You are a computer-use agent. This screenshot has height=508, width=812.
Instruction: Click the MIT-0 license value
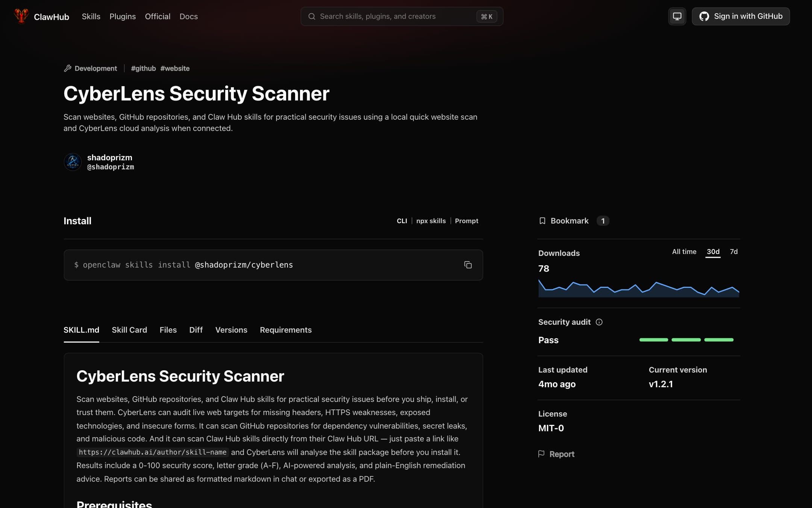point(551,428)
